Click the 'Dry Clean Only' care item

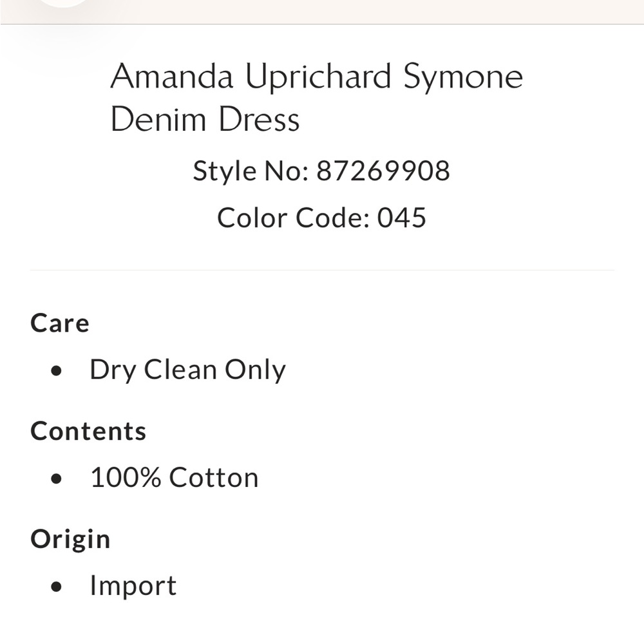(x=187, y=370)
